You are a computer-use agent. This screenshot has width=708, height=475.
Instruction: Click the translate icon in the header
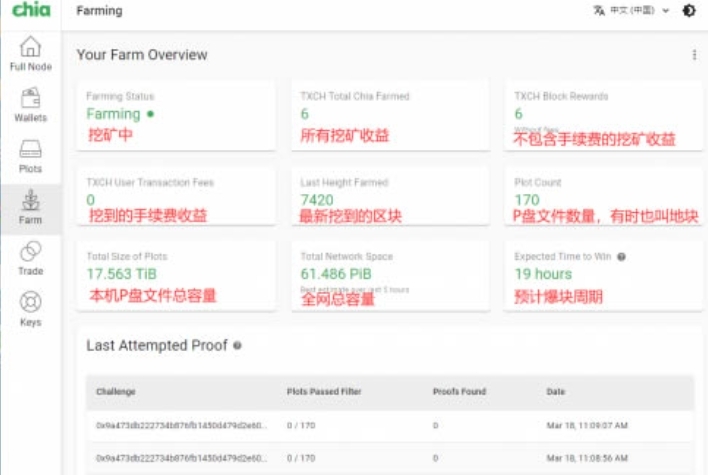pyautogui.click(x=599, y=11)
